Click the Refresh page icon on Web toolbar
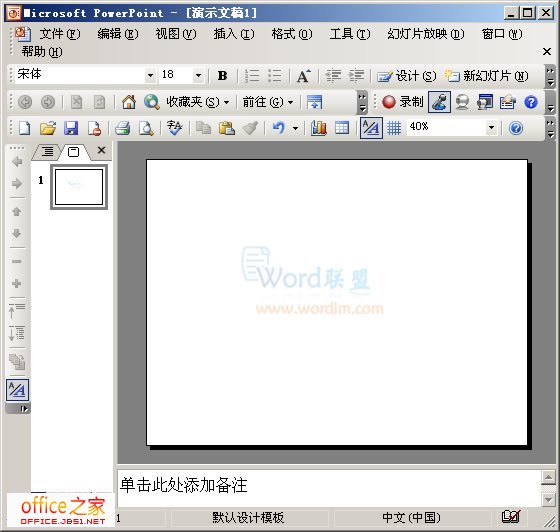Image resolution: width=560 pixels, height=532 pixels. [99, 102]
